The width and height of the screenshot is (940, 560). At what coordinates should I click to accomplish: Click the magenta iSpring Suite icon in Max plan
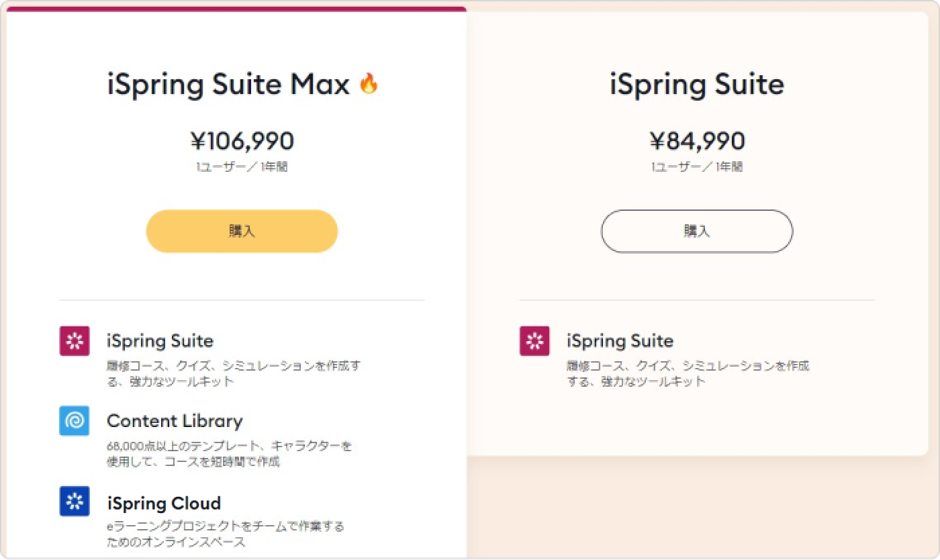(x=75, y=340)
